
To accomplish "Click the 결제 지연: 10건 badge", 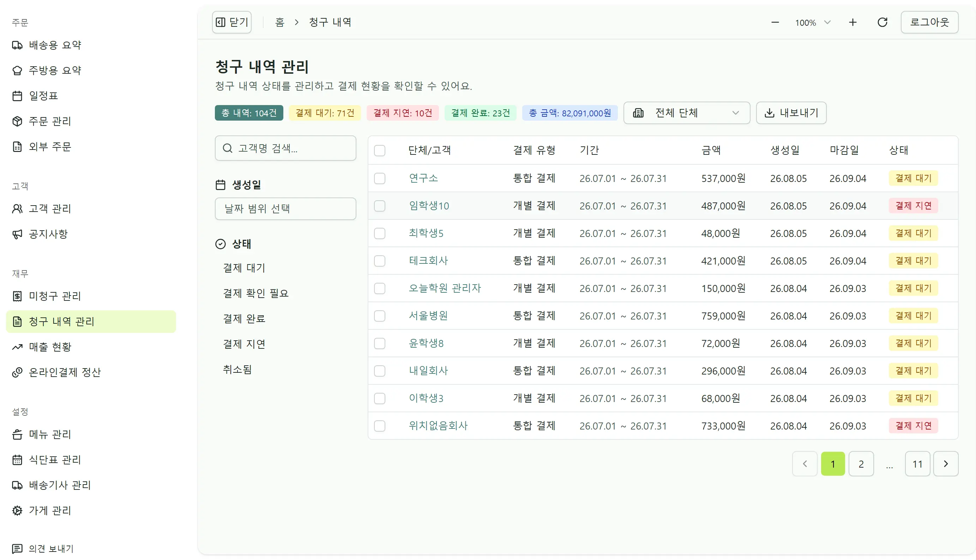I will coord(403,113).
